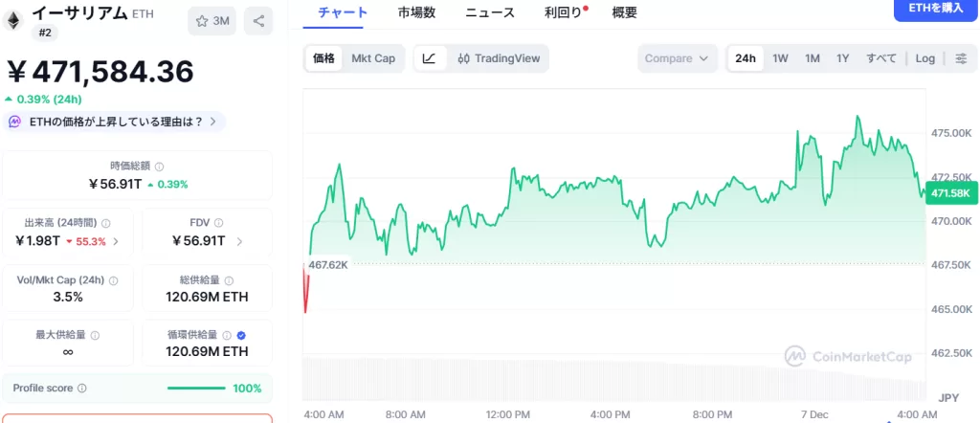Open the Compare dropdown
980x423 pixels.
pyautogui.click(x=677, y=58)
